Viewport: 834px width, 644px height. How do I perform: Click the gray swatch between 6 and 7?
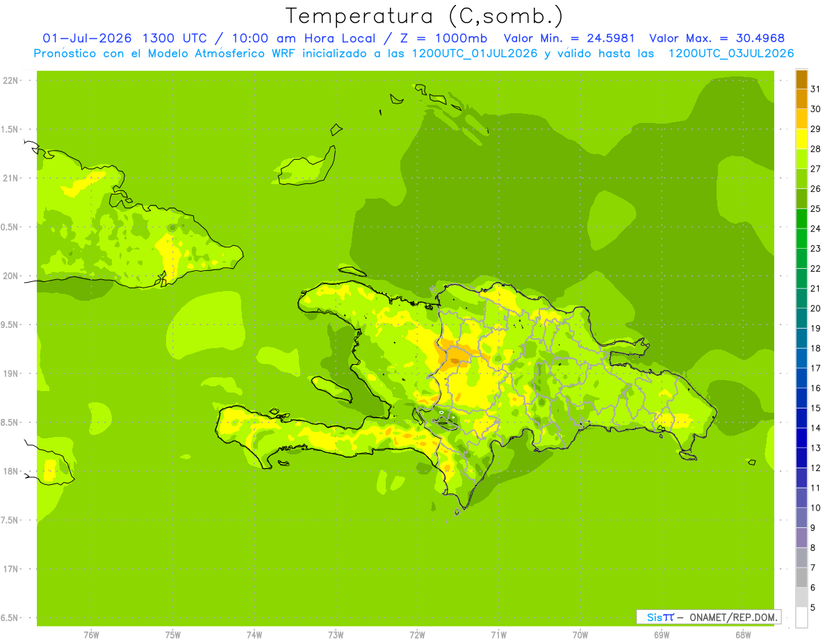pyautogui.click(x=801, y=577)
